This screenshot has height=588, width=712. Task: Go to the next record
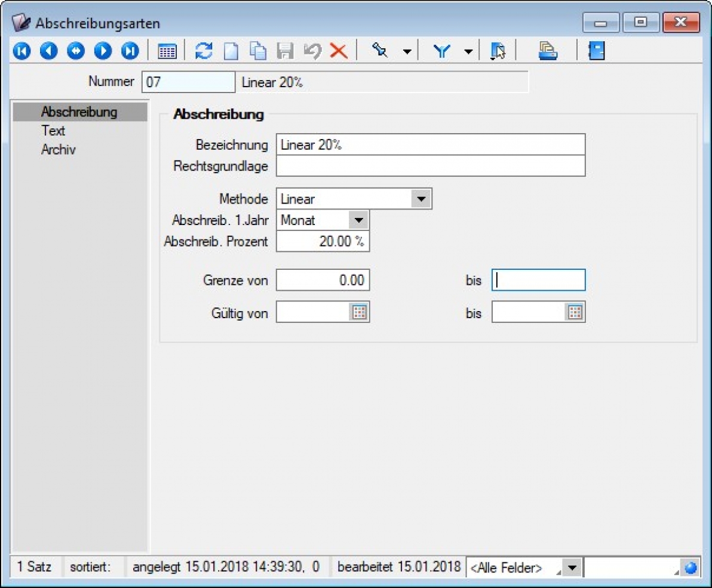103,51
